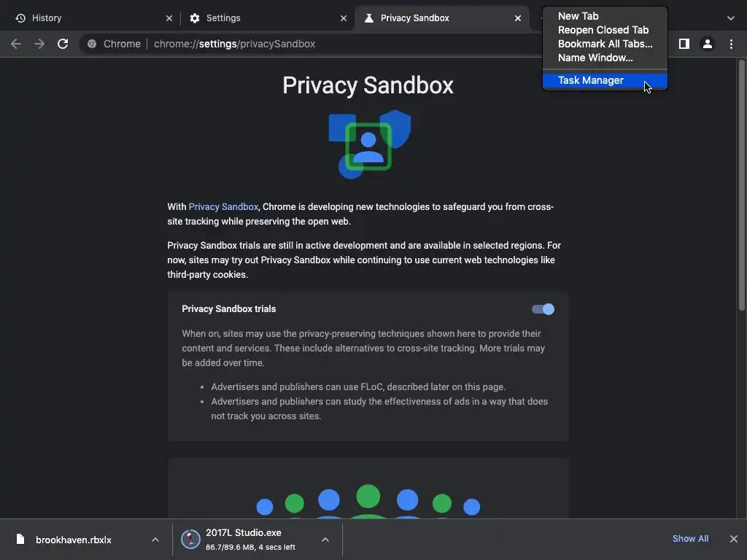The image size is (747, 560).
Task: Close the History tab
Action: 169,18
